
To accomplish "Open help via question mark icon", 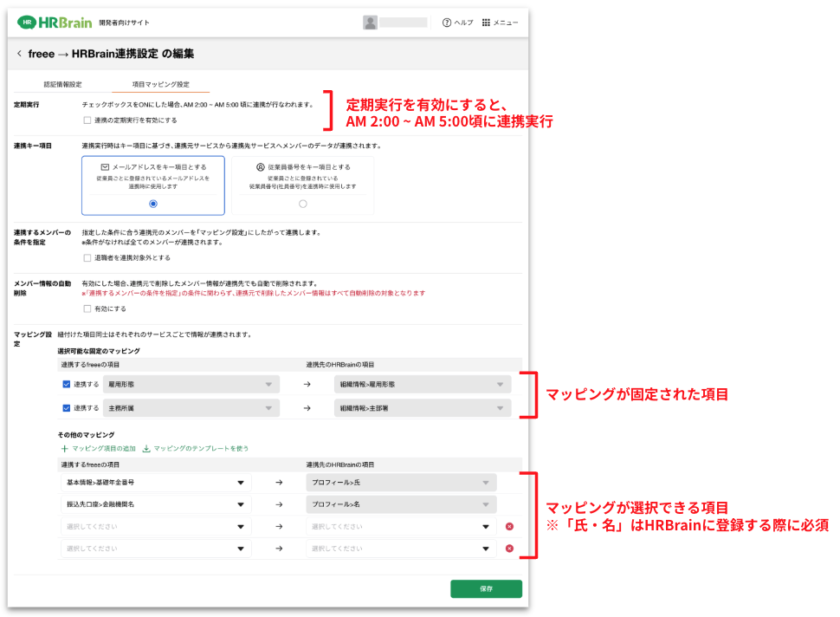I will 447,23.
